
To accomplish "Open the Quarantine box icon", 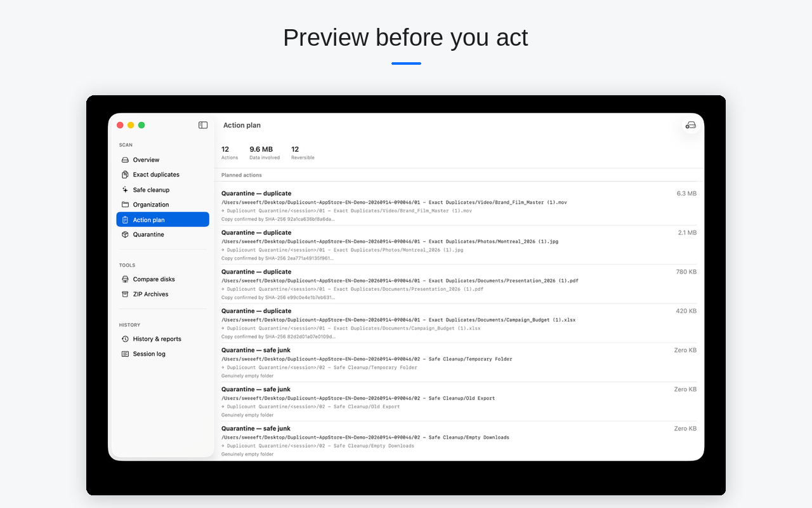I will 125,234.
